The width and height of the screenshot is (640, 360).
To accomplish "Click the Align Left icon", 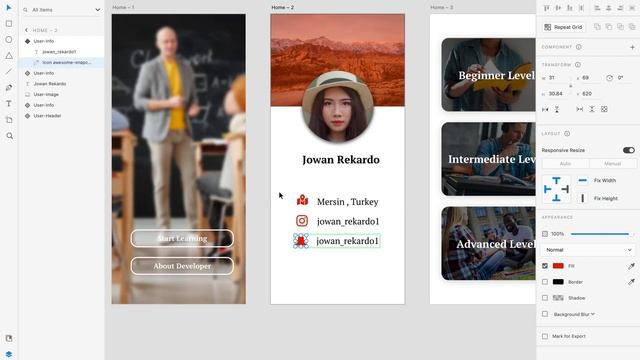I will click(597, 8).
